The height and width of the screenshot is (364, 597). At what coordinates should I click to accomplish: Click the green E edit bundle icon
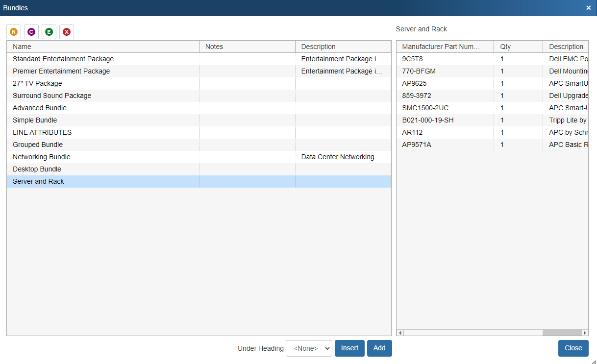(x=49, y=32)
